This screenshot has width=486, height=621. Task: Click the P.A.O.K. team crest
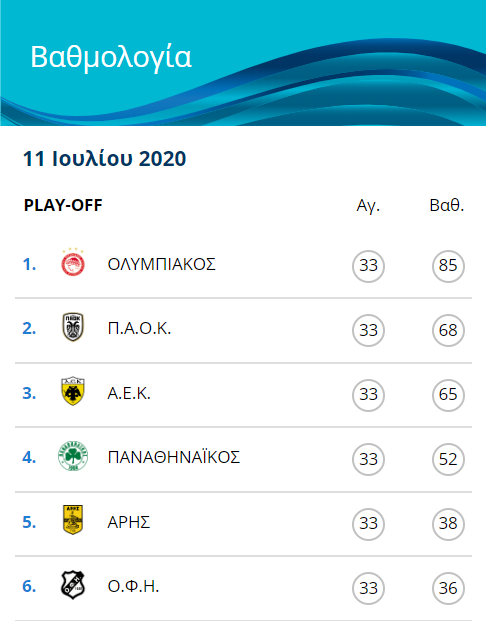(73, 327)
